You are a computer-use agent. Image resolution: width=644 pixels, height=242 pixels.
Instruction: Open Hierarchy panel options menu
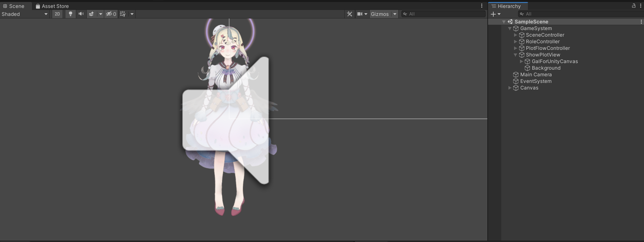click(x=640, y=6)
